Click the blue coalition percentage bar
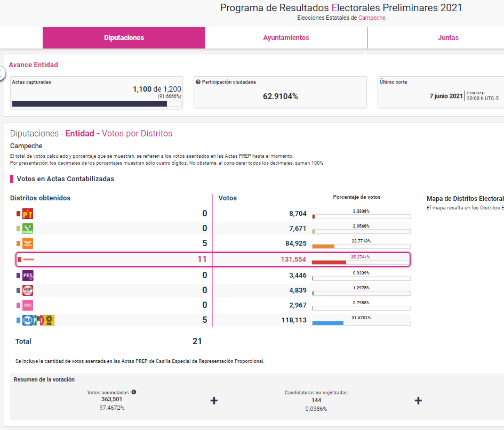Viewport: 504px width, 430px height. coord(328,323)
